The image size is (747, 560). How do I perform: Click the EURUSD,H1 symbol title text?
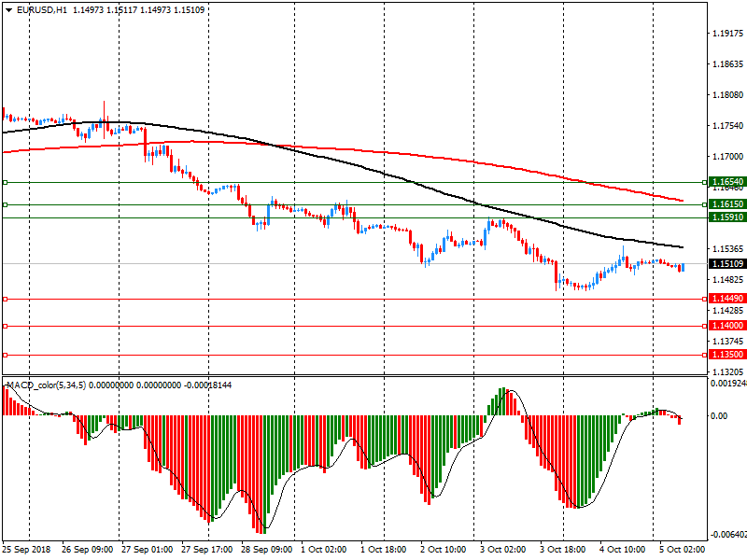point(42,9)
